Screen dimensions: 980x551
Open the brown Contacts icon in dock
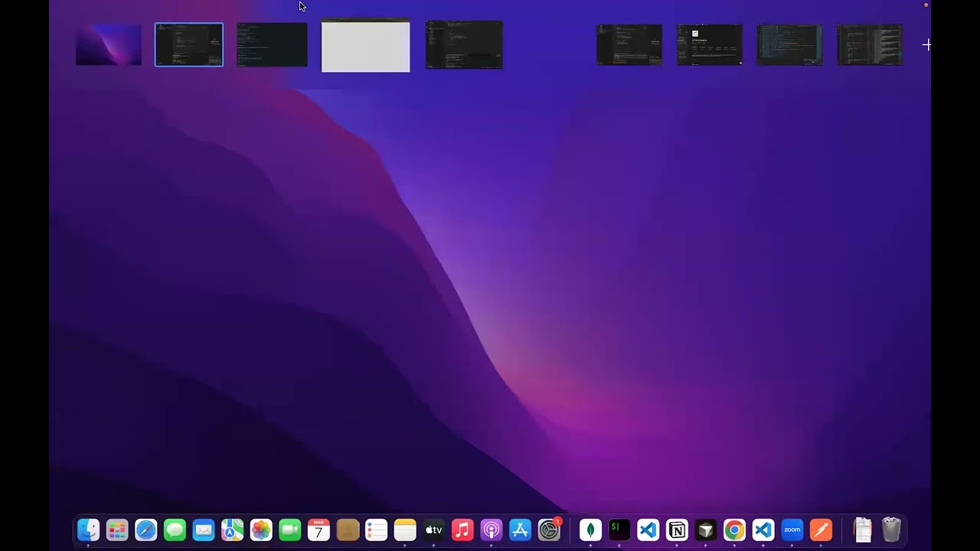coord(348,530)
